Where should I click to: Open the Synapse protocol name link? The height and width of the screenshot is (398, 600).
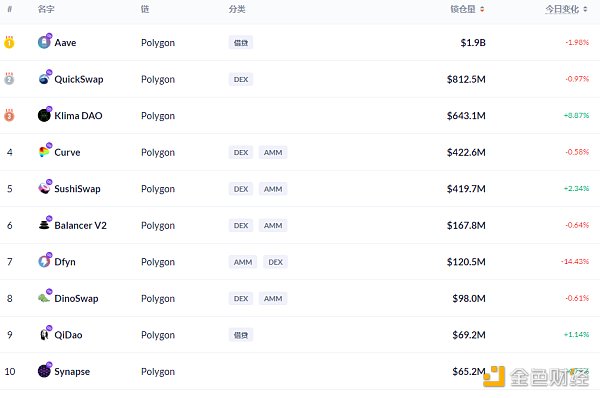72,371
